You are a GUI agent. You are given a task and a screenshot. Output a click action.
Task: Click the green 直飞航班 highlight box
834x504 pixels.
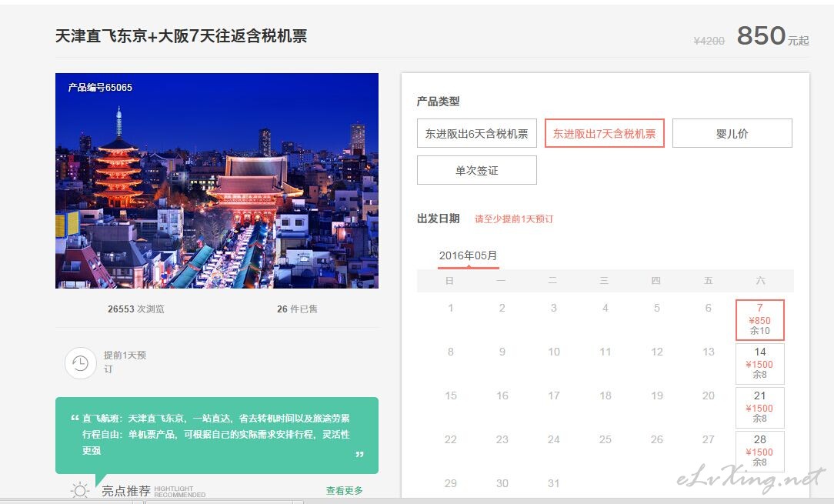[x=217, y=435]
